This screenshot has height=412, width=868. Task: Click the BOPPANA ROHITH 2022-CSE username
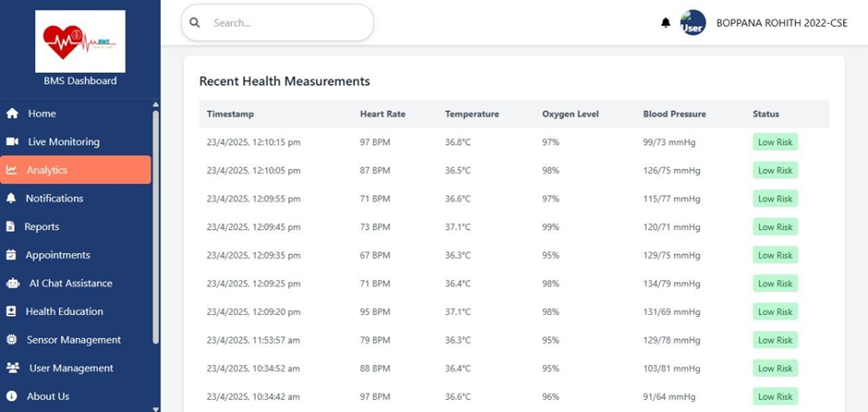781,23
